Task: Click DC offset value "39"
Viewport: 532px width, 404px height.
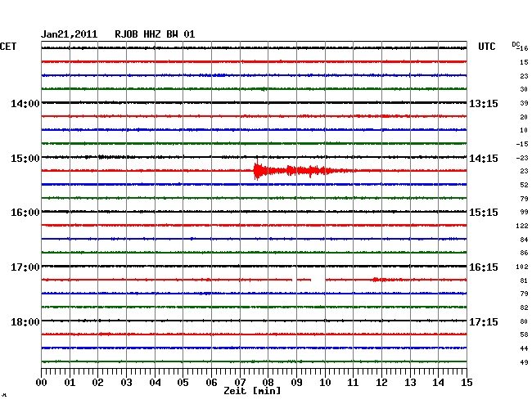Action: coord(524,103)
